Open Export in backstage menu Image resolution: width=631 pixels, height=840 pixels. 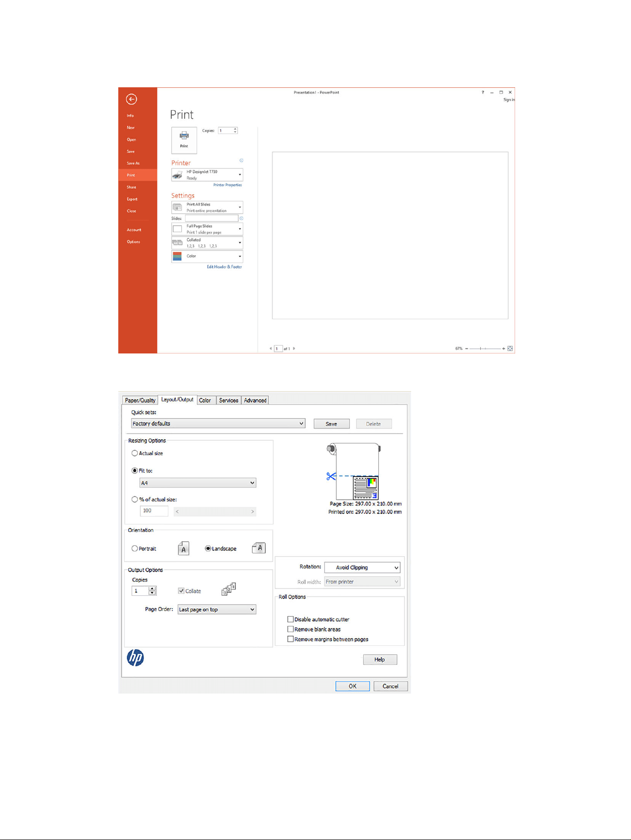coord(132,199)
